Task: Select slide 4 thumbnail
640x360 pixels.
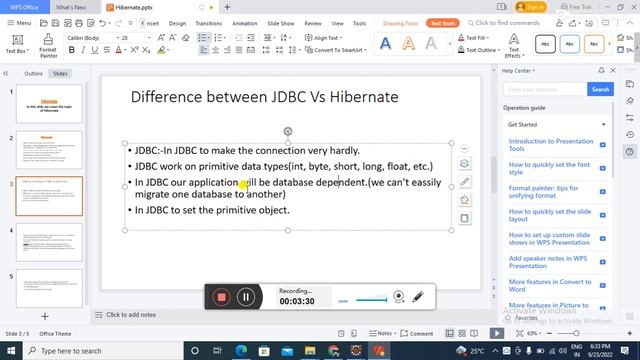Action: point(49,242)
